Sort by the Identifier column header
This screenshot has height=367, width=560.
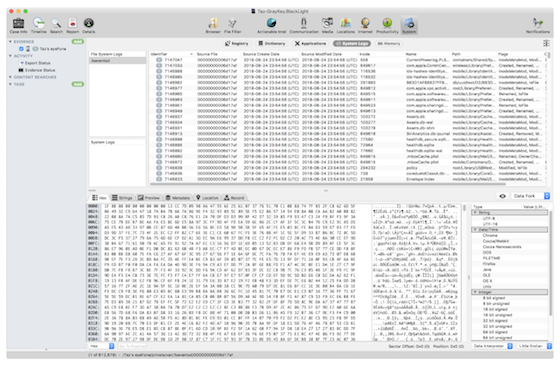pyautogui.click(x=171, y=54)
